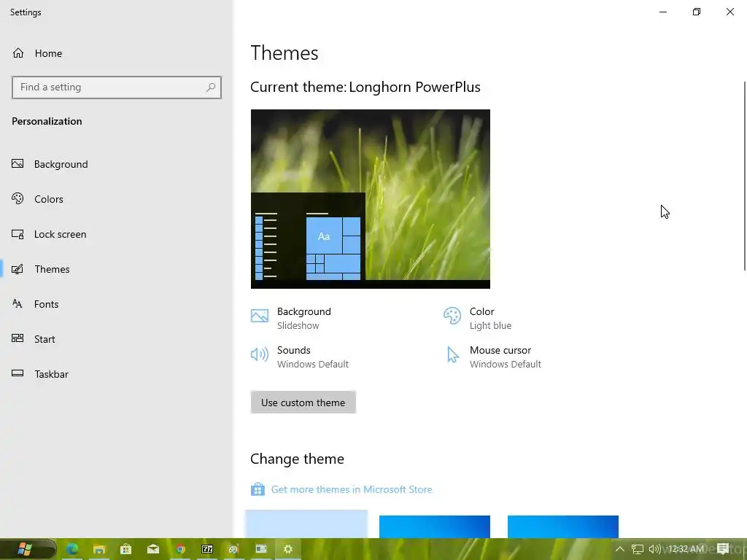Click the Taskbar icon in sidebar

(18, 373)
